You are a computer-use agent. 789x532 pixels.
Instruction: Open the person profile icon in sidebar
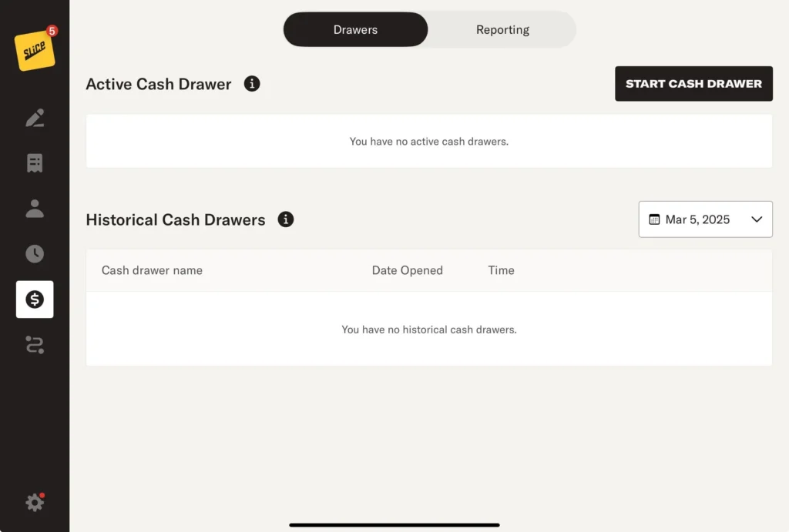pos(35,209)
